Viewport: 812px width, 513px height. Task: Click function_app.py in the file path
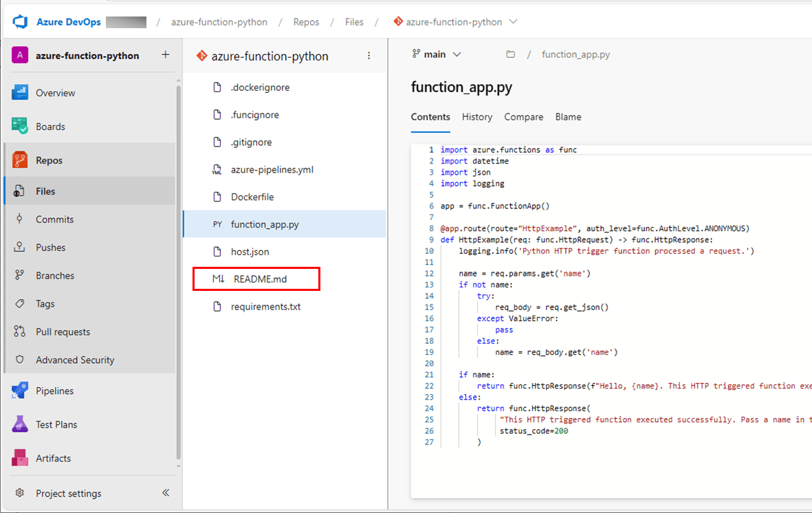576,54
